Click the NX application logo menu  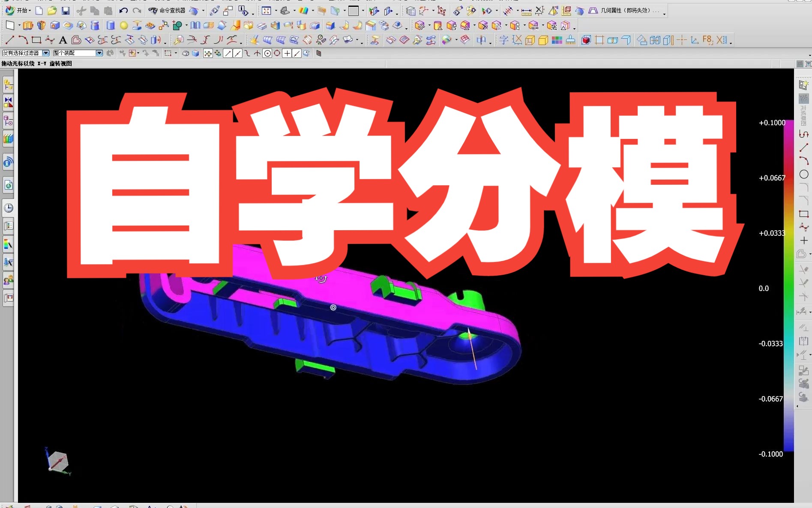[x=9, y=10]
